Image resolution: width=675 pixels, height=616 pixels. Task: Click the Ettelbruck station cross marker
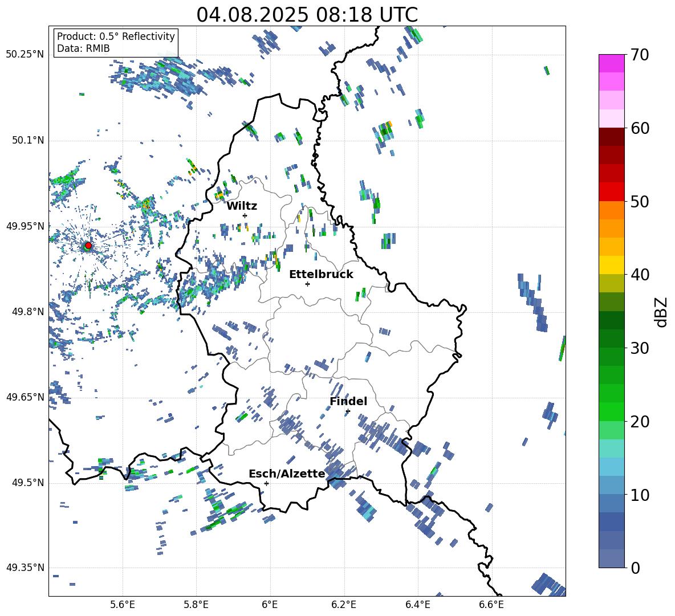pyautogui.click(x=307, y=284)
